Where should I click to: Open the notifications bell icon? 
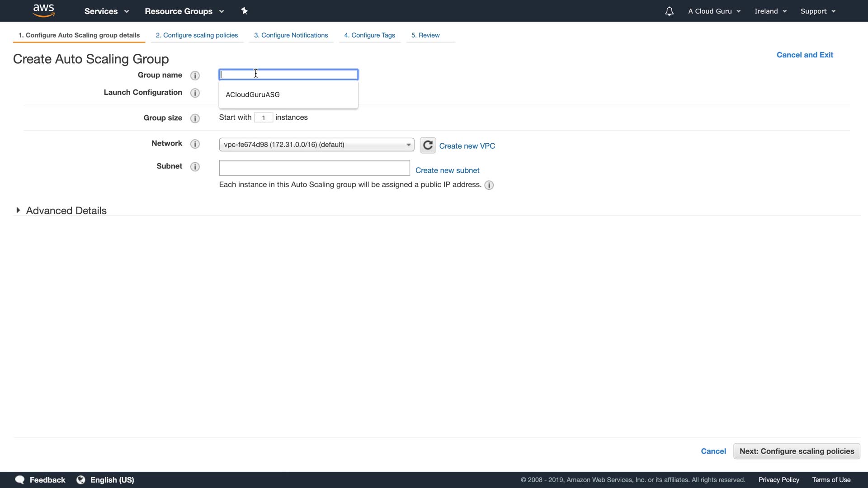[x=669, y=11]
